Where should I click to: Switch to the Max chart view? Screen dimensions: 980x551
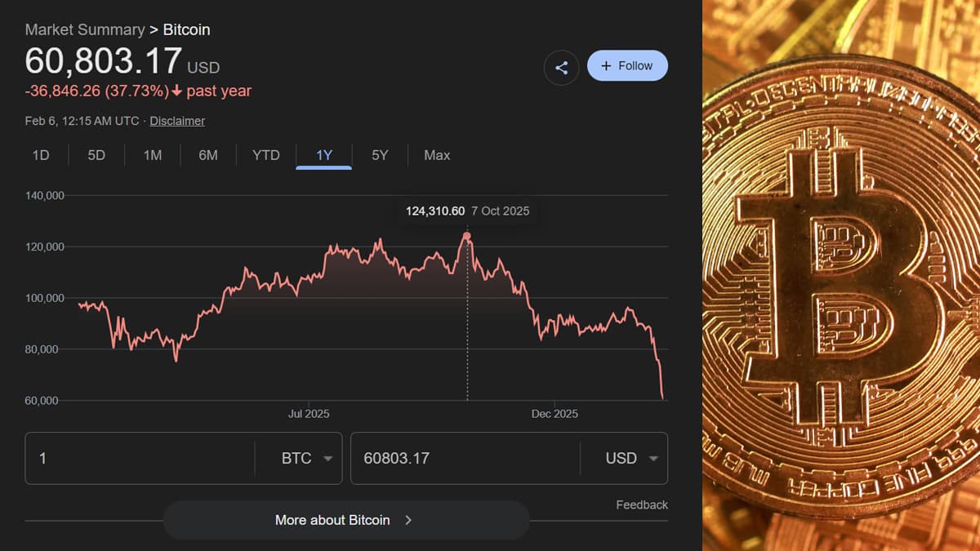[x=436, y=155]
